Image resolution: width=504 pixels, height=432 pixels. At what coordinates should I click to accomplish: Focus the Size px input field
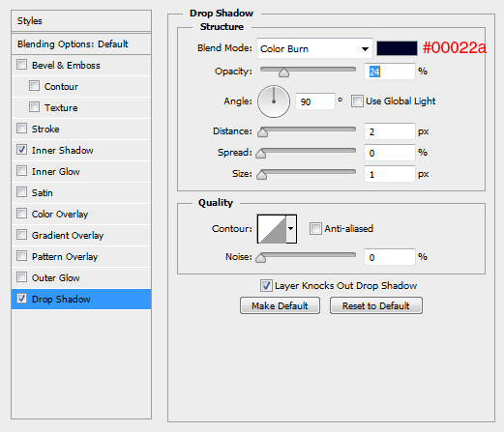390,174
